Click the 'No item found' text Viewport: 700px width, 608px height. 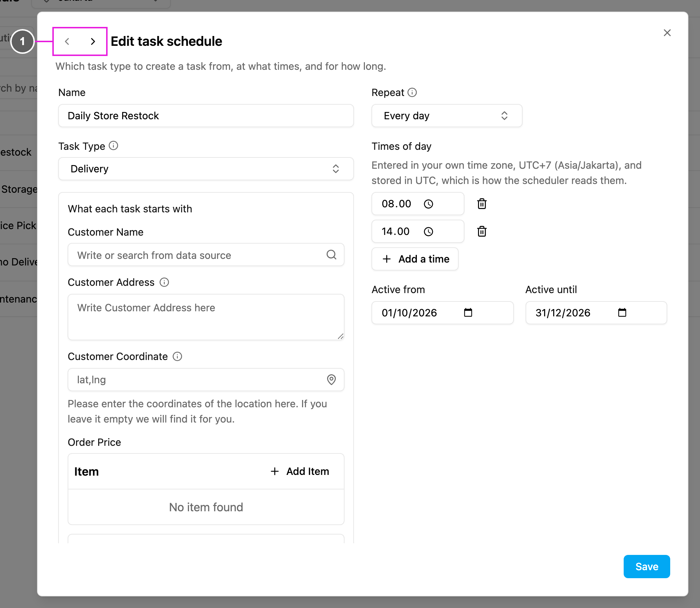(x=206, y=507)
